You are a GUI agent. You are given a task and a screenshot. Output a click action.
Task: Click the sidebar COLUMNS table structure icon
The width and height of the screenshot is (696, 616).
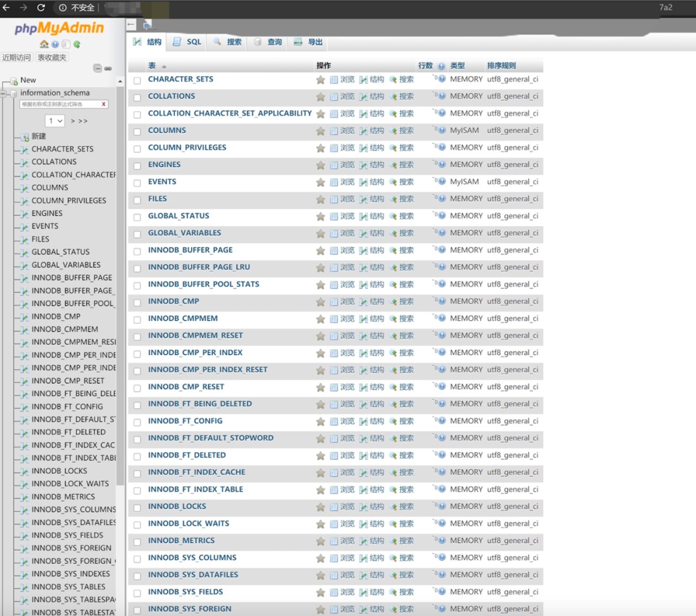[25, 188]
